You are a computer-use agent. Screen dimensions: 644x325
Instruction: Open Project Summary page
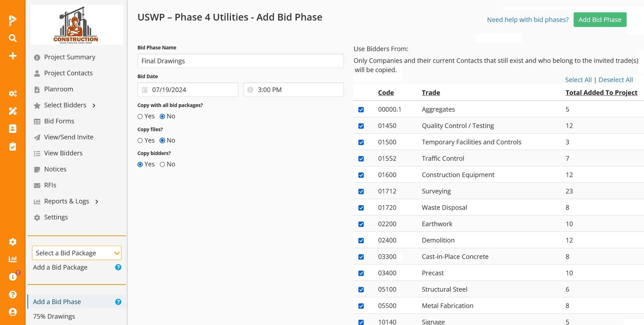pyautogui.click(x=70, y=57)
